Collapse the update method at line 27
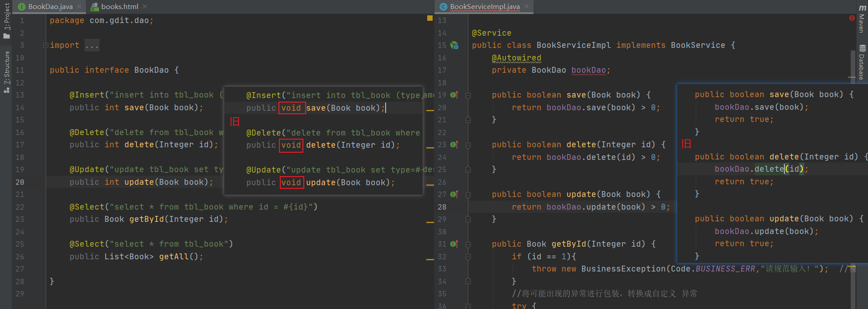868x309 pixels. pos(468,195)
